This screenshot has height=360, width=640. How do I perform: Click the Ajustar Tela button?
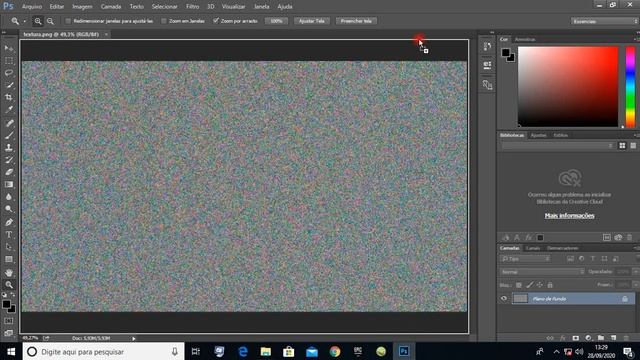click(312, 21)
